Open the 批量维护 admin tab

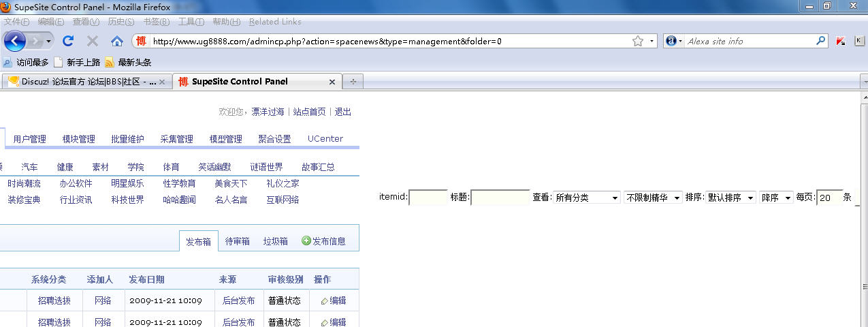point(128,139)
